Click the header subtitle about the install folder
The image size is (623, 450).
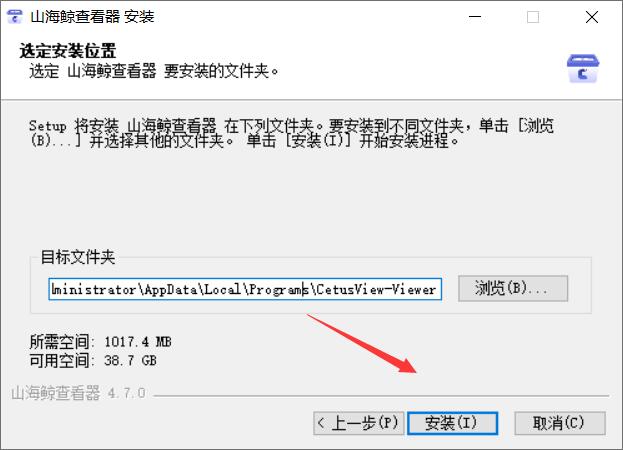153,71
